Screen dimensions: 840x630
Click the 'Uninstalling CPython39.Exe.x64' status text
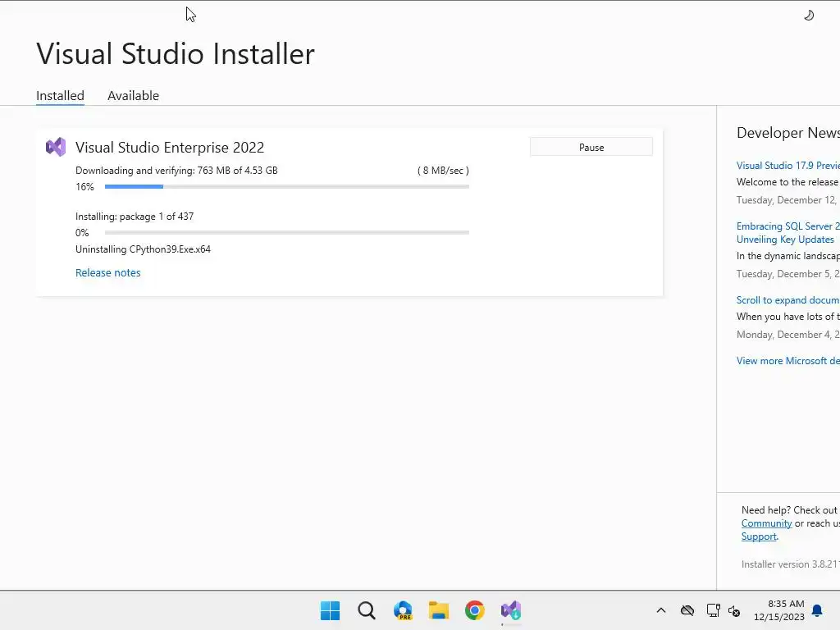coord(143,249)
